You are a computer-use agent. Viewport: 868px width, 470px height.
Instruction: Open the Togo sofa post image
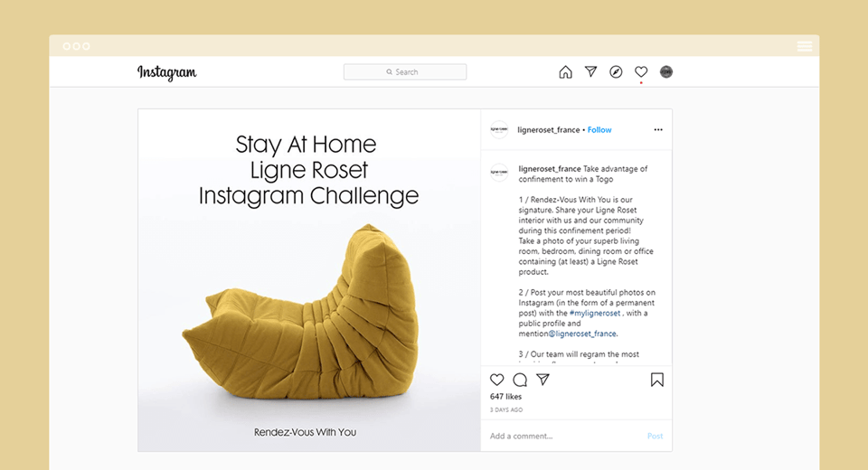pos(309,280)
